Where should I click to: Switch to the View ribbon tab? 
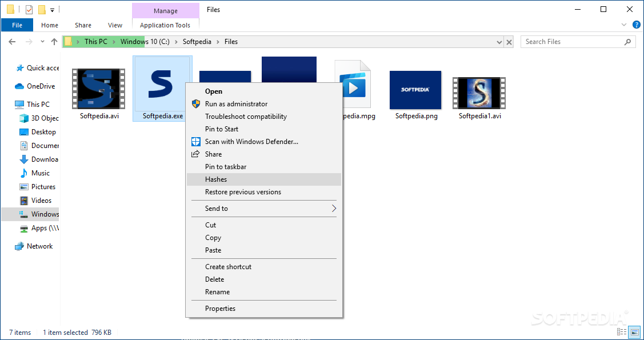115,25
